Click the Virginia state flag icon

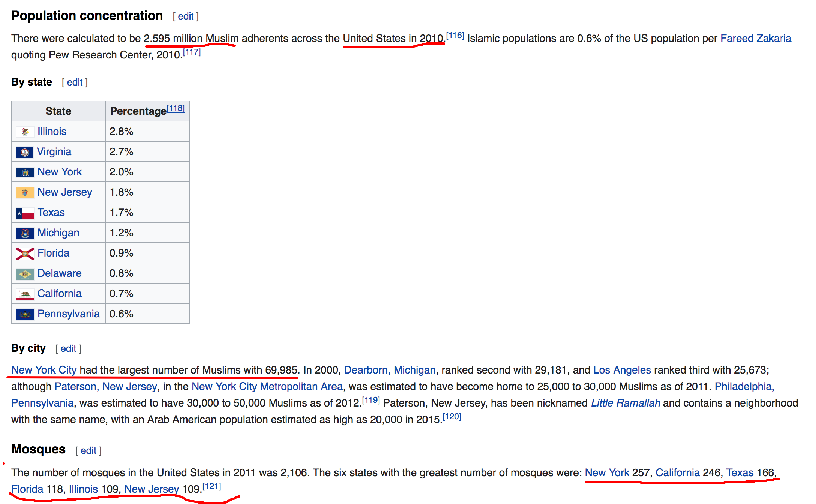pyautogui.click(x=25, y=152)
